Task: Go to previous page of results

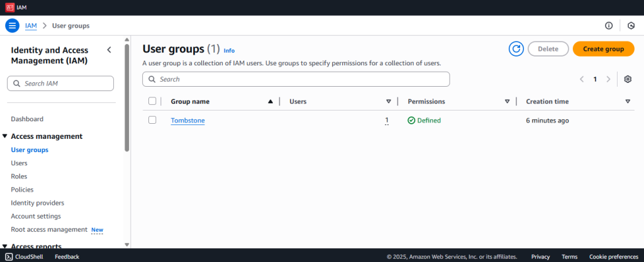Action: (582, 79)
